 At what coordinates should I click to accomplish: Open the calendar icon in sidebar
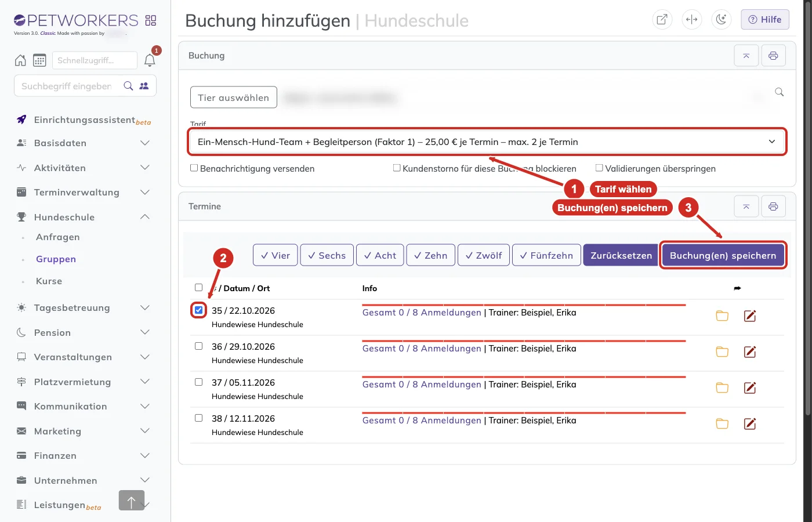point(39,60)
